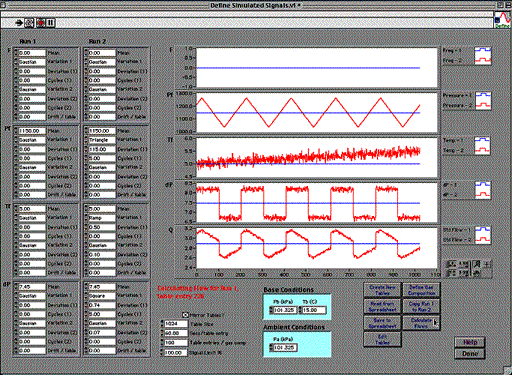Click the X-axis format button in graph palette
The width and height of the screenshot is (512, 375).
tap(463, 264)
